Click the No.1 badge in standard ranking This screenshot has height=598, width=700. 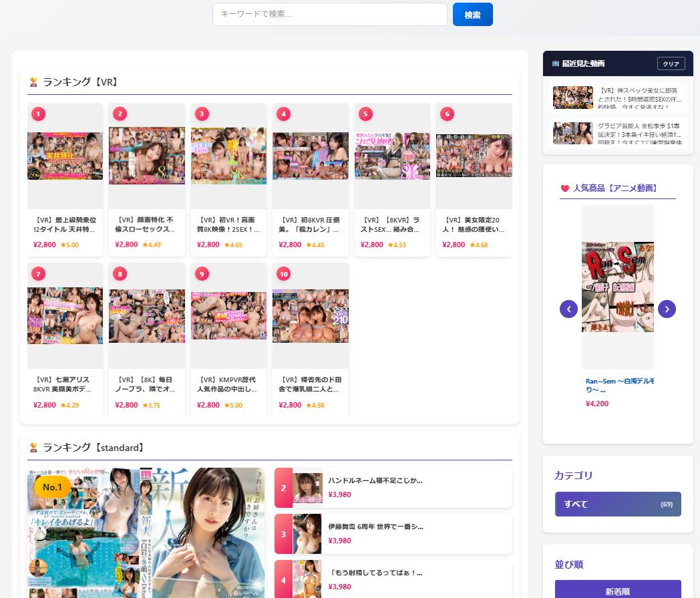point(52,487)
